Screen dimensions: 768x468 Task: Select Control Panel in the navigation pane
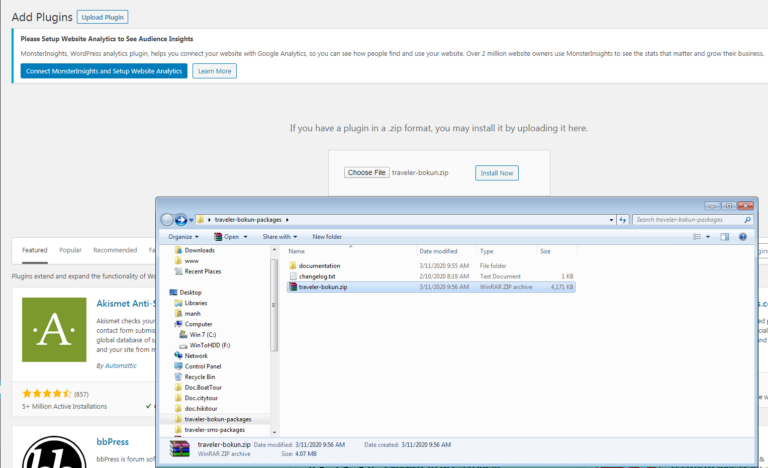[x=205, y=366]
